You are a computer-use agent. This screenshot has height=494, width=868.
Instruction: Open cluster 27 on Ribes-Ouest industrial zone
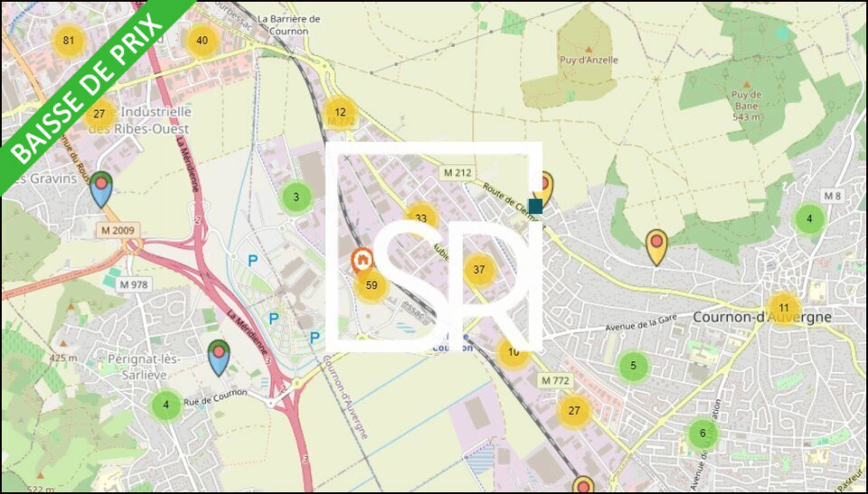click(99, 114)
